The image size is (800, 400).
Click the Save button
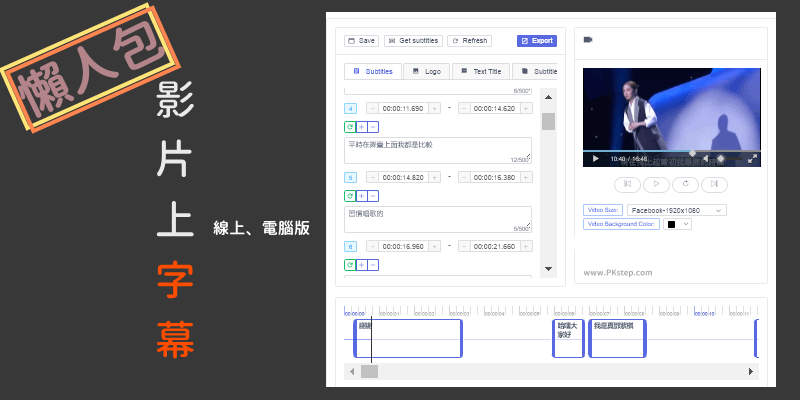(361, 41)
